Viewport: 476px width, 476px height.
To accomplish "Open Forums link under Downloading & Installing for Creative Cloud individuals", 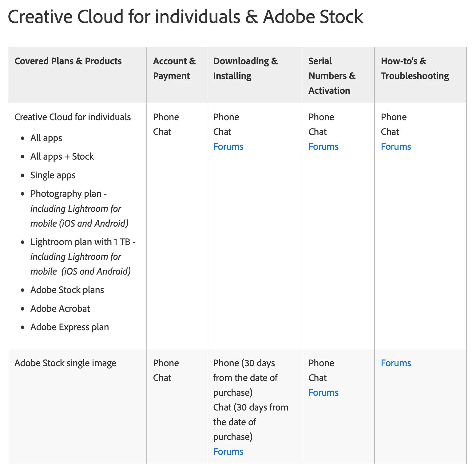I will [x=228, y=147].
